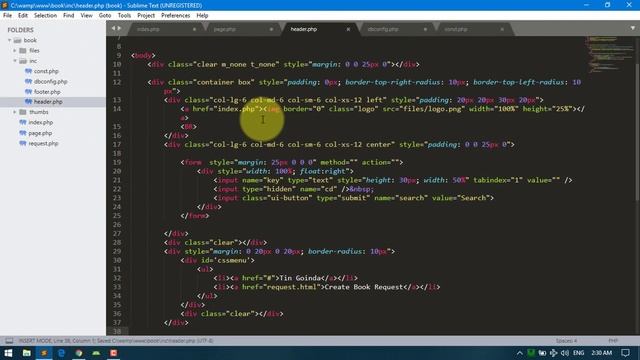640x360 pixels.
Task: Toggle the sidebar panel icon in status bar
Action: [x=9, y=341]
